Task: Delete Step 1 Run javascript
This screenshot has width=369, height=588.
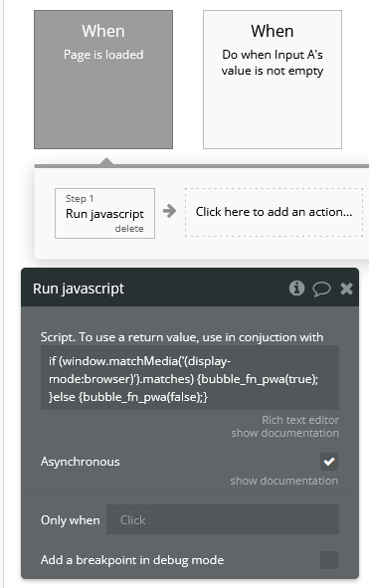Action: tap(129, 229)
